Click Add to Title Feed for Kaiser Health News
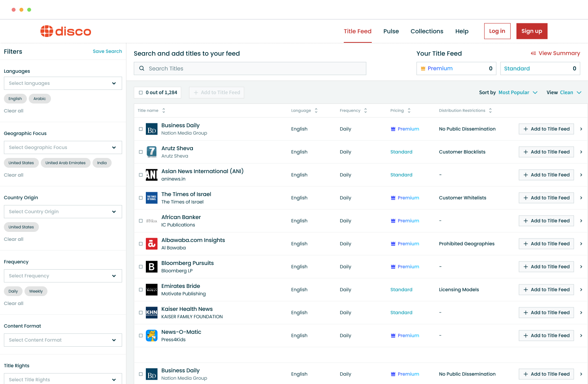Viewport: 588px width, 384px height. tap(546, 313)
